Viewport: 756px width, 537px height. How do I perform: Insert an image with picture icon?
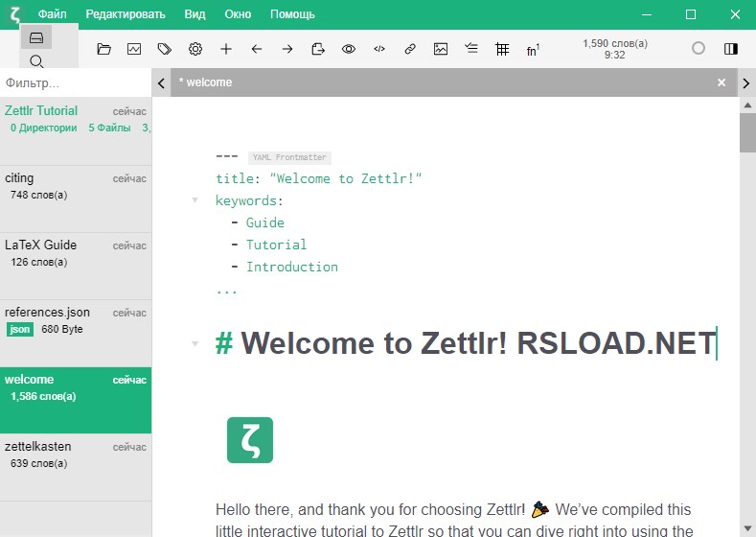coord(441,49)
